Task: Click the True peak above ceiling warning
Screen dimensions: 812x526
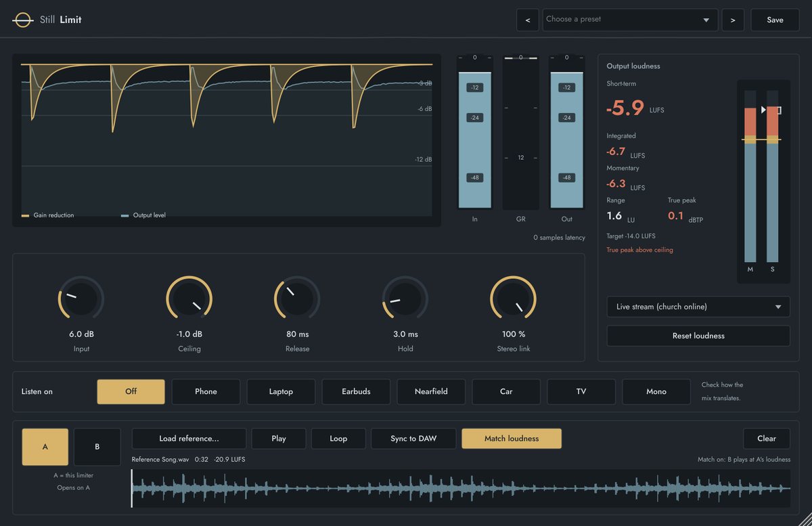Action: point(639,250)
